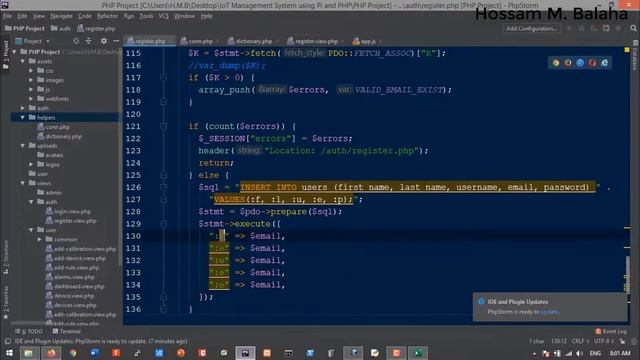Viewport: 640px width, 360px height.
Task: Click the Debug bug icon in toolbar
Action: click(x=582, y=28)
